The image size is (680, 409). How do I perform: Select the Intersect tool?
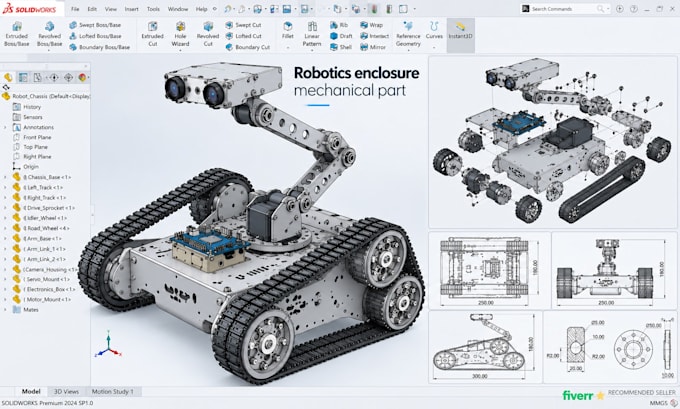pos(374,36)
